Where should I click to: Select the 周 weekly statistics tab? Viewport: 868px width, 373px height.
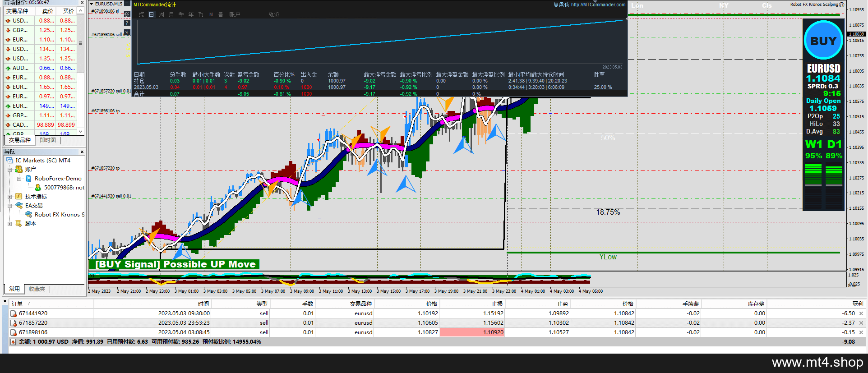pyautogui.click(x=161, y=14)
